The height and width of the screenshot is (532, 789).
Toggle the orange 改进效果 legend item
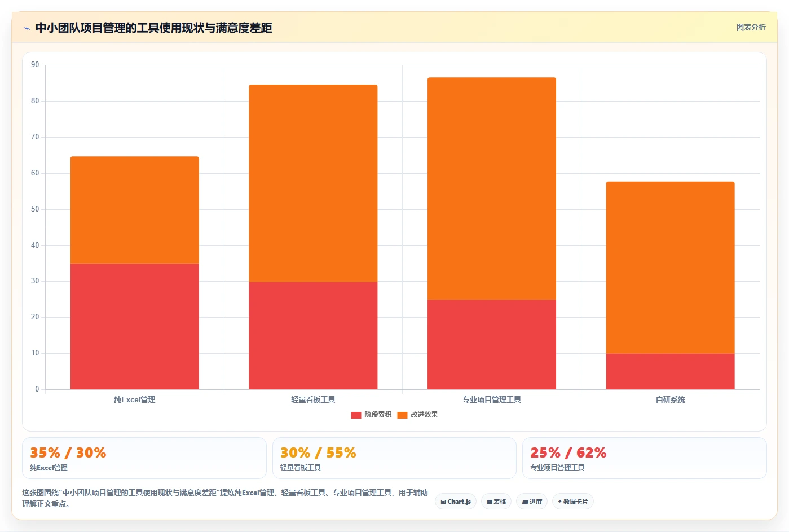coord(417,415)
